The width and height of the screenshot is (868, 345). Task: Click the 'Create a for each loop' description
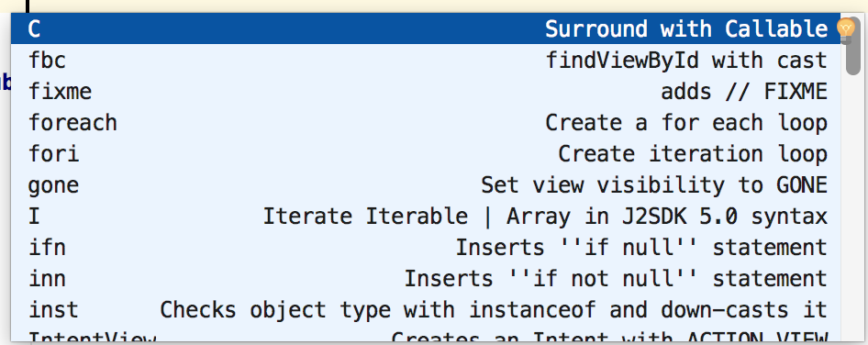[x=686, y=122]
